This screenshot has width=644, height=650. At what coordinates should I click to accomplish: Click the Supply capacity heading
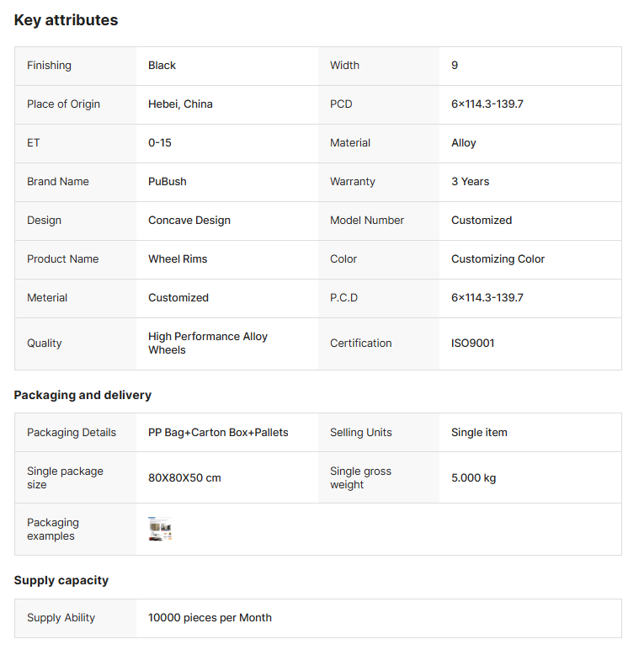pos(61,580)
